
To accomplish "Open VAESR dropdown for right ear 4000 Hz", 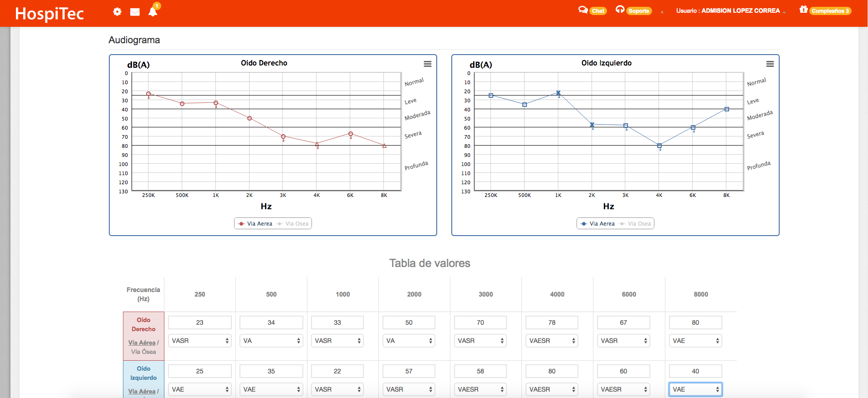I will click(x=551, y=341).
